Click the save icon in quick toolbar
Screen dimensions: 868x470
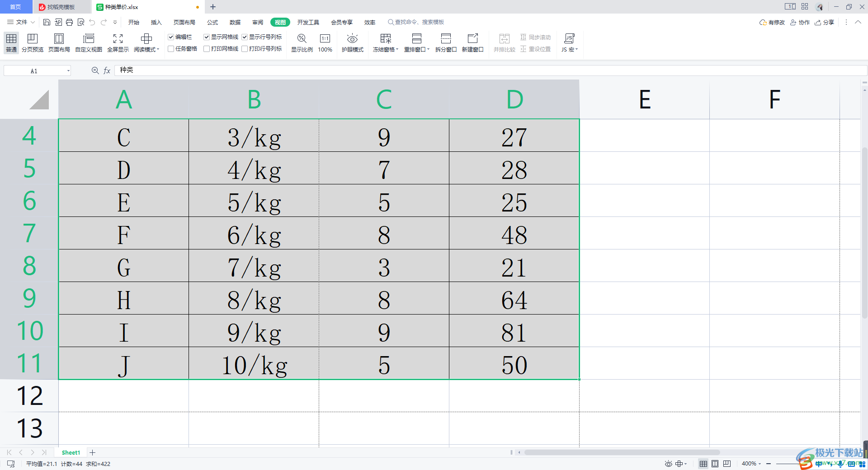point(47,22)
